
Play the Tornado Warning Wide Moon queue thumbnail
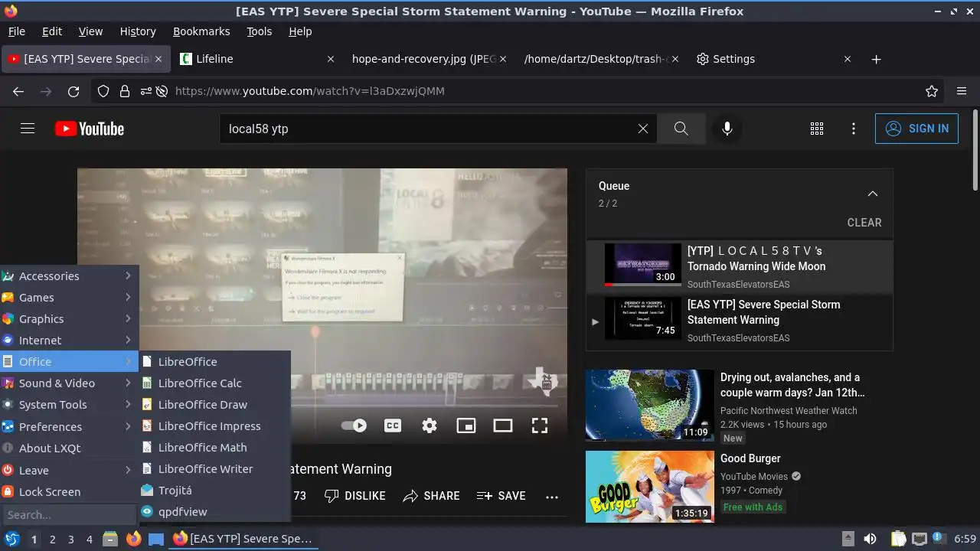pyautogui.click(x=643, y=265)
